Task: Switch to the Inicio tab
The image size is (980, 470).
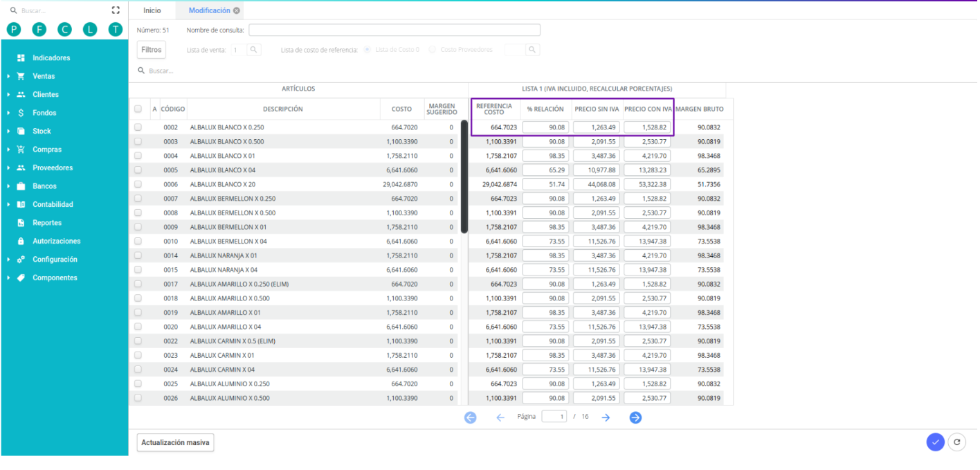Action: [152, 11]
